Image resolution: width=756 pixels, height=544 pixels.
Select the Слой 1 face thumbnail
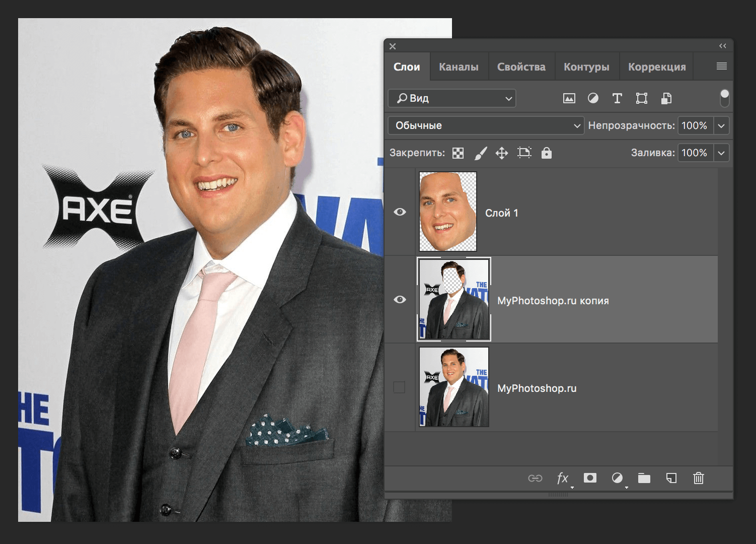pyautogui.click(x=448, y=212)
